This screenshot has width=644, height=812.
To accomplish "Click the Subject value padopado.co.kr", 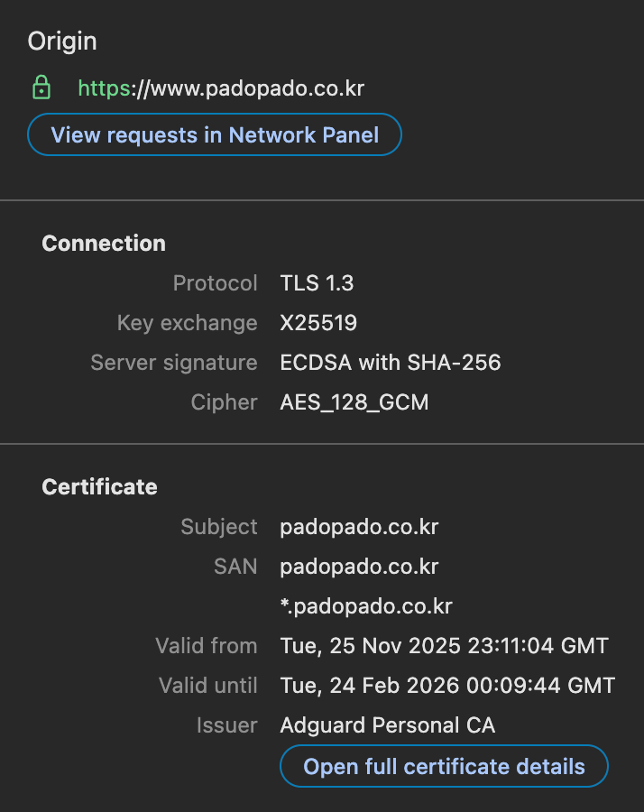I will pyautogui.click(x=359, y=527).
